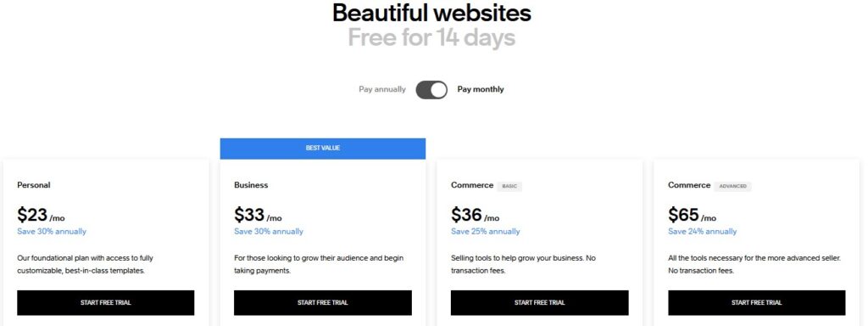
Task: Click the blue Best Value banner
Action: [x=323, y=149]
